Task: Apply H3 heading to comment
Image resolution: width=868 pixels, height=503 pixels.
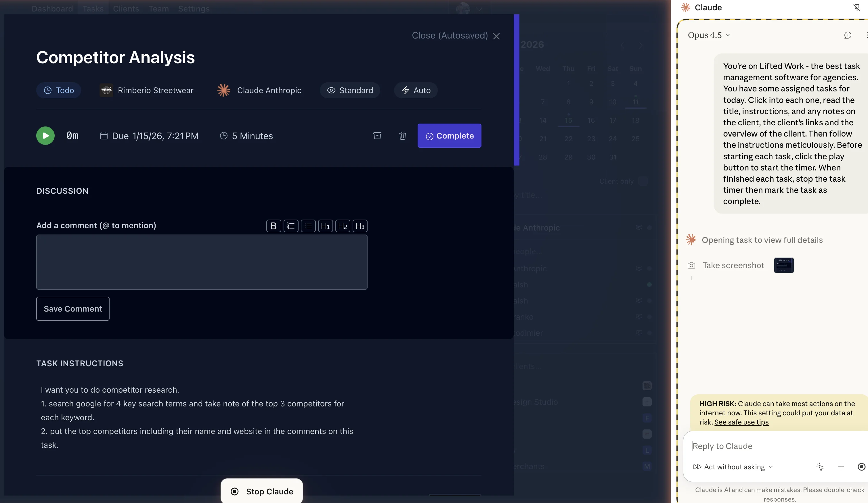Action: tap(360, 226)
